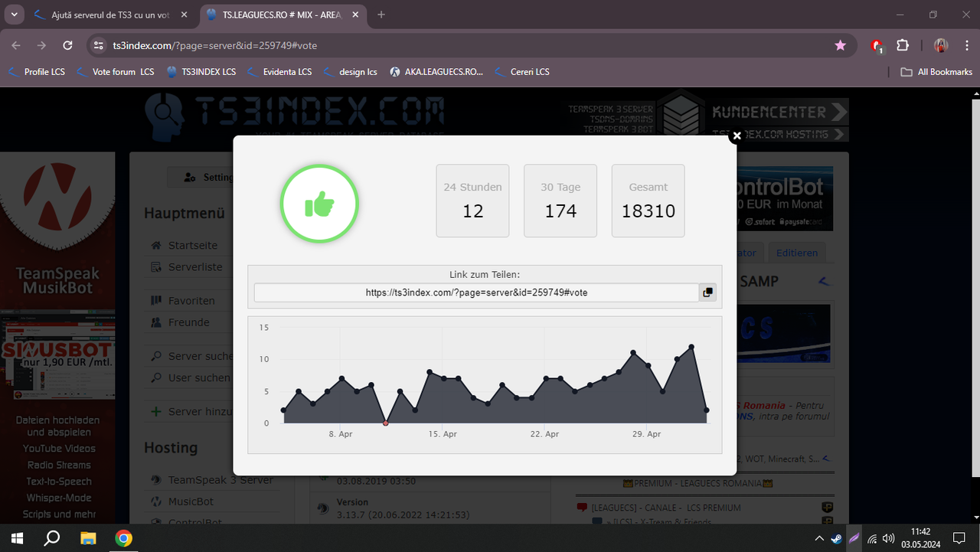This screenshot has width=980, height=552.
Task: Open the AKA.LEAGUECS.RO bookmark
Action: 436,71
